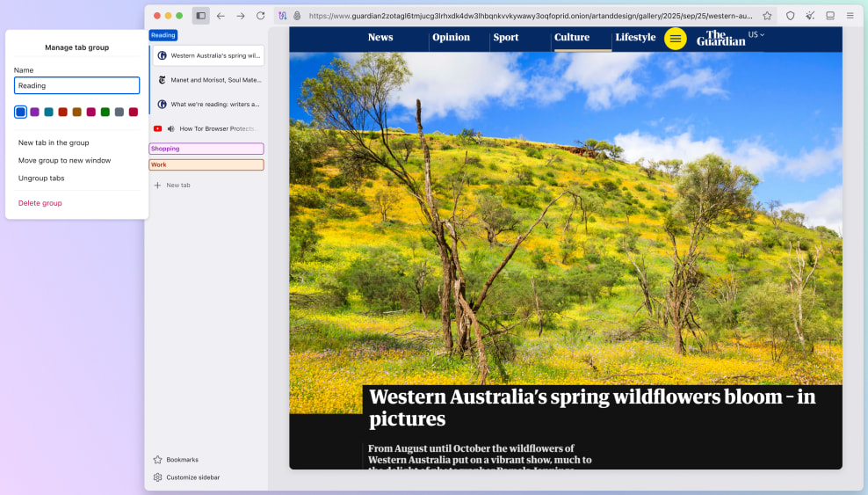Open the Guardian Opinion section link

pyautogui.click(x=451, y=38)
